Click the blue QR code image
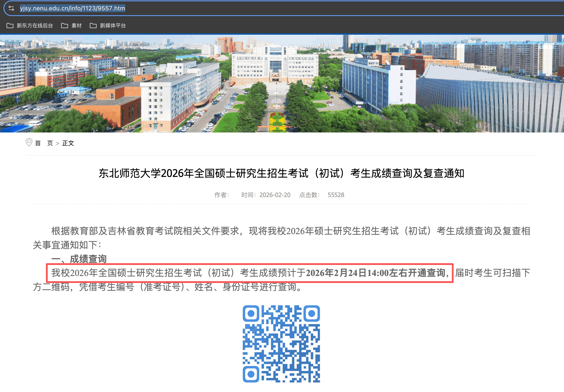Screen dimensions: 564x392 [x=281, y=344]
